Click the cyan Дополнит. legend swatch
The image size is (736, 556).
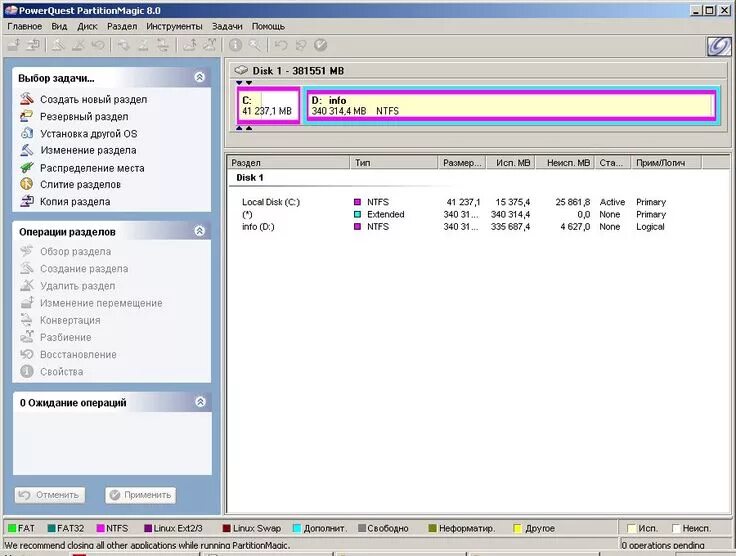click(297, 528)
